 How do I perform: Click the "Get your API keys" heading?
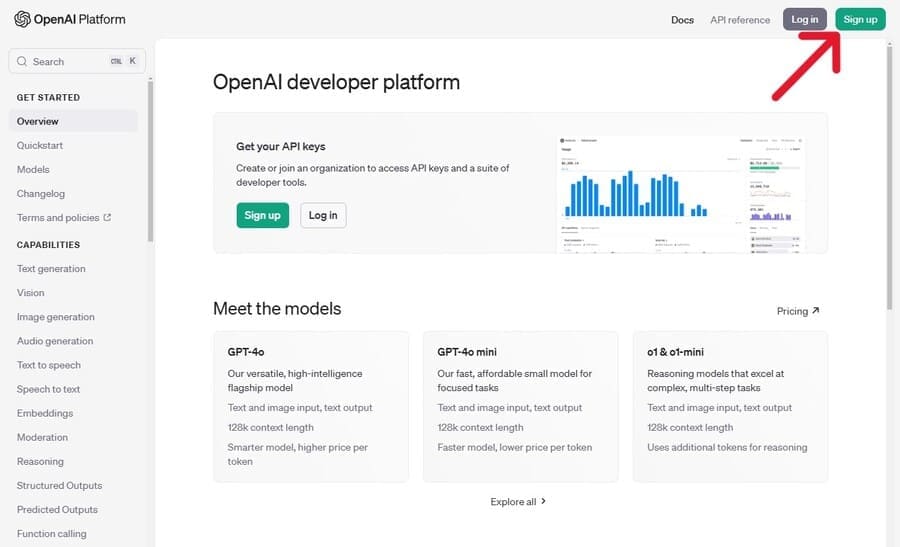click(x=281, y=146)
